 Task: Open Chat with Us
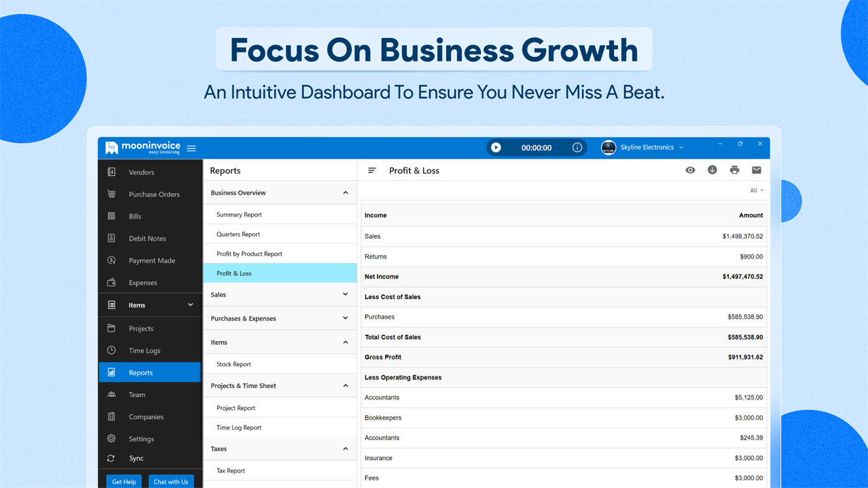click(171, 481)
